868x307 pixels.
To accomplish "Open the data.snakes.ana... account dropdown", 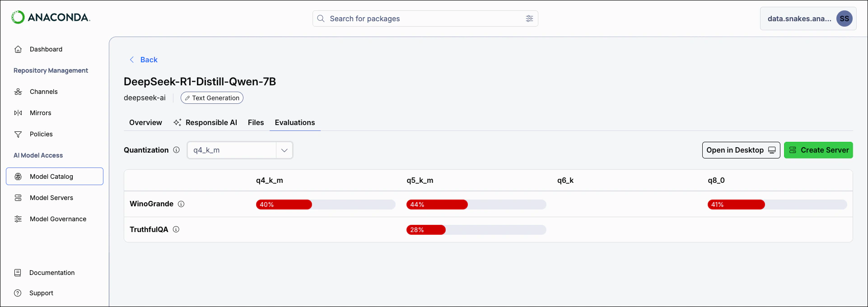I will 808,19.
